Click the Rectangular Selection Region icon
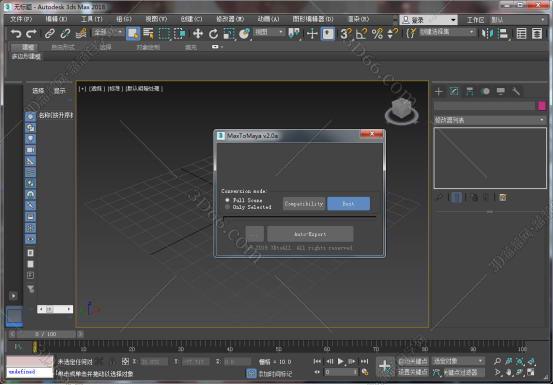553x385 pixels. point(164,34)
